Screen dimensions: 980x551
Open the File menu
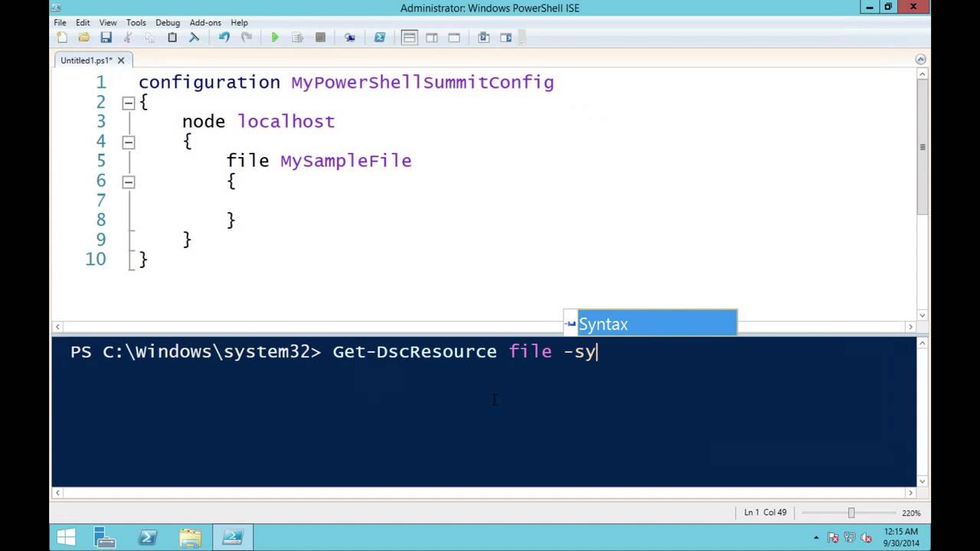60,23
